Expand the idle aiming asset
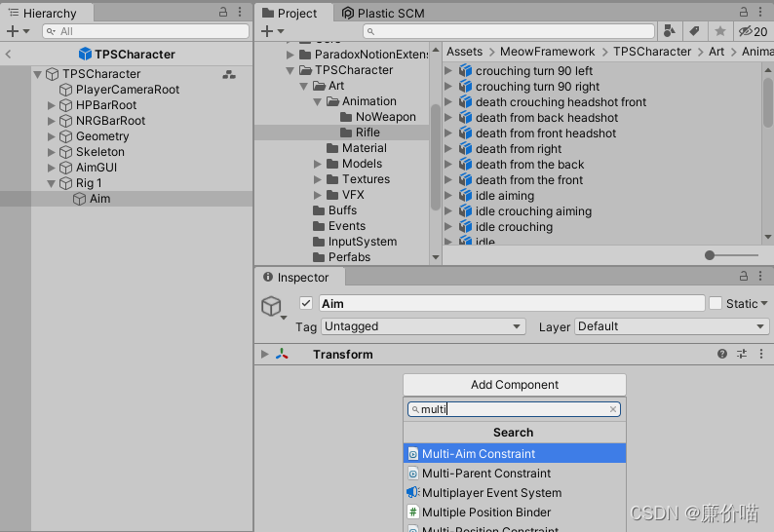 [448, 196]
